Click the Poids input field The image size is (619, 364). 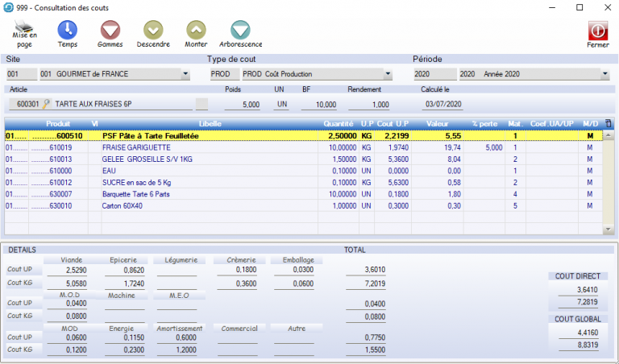pos(242,104)
